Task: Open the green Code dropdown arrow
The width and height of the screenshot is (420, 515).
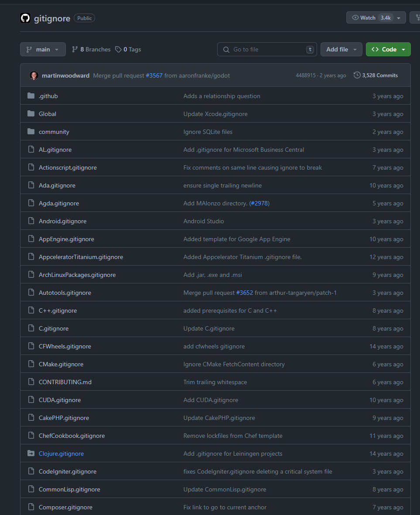Action: click(x=403, y=50)
